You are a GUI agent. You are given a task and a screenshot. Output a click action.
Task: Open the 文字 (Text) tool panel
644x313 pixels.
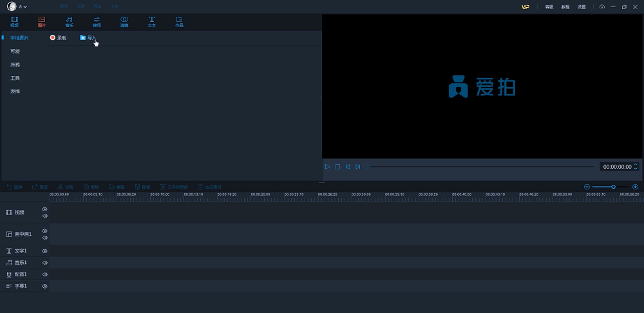pyautogui.click(x=152, y=22)
